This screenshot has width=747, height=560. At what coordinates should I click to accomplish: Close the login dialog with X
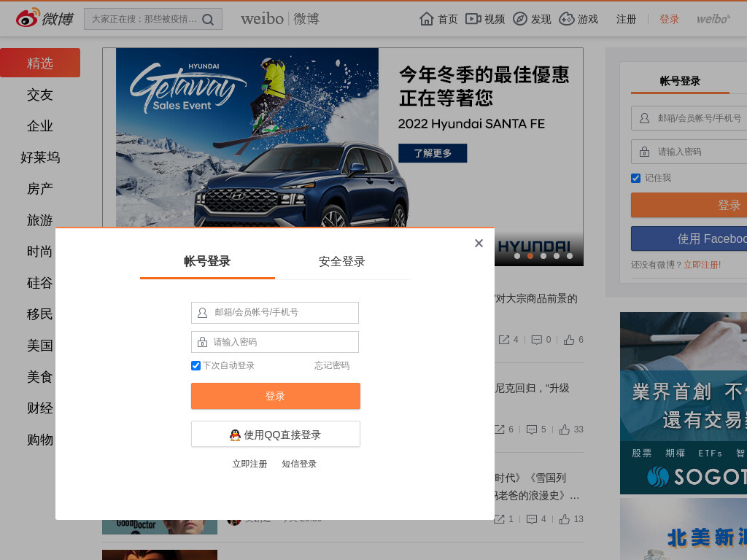(x=479, y=244)
